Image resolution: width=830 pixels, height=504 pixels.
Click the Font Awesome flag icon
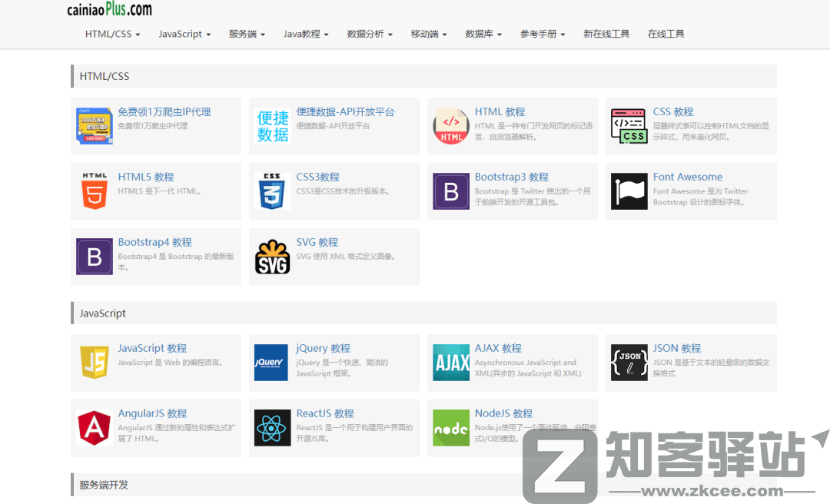629,191
